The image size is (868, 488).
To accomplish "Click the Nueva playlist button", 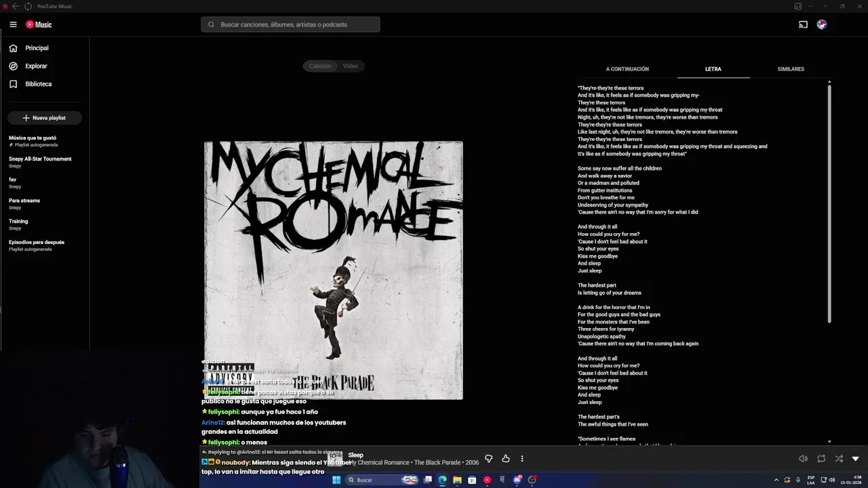I will pyautogui.click(x=45, y=118).
